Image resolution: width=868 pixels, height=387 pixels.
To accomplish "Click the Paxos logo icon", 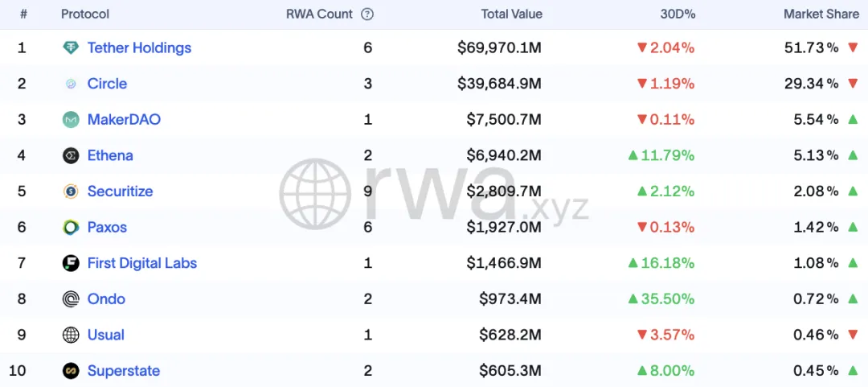I will pyautogui.click(x=71, y=228).
